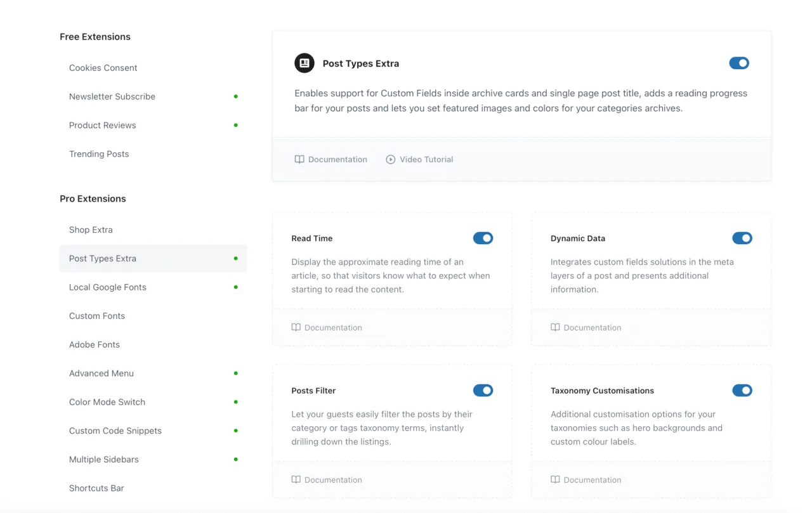Screen dimensions: 812x513
Task: Click the Post Types Extra panel title
Action: tap(361, 63)
